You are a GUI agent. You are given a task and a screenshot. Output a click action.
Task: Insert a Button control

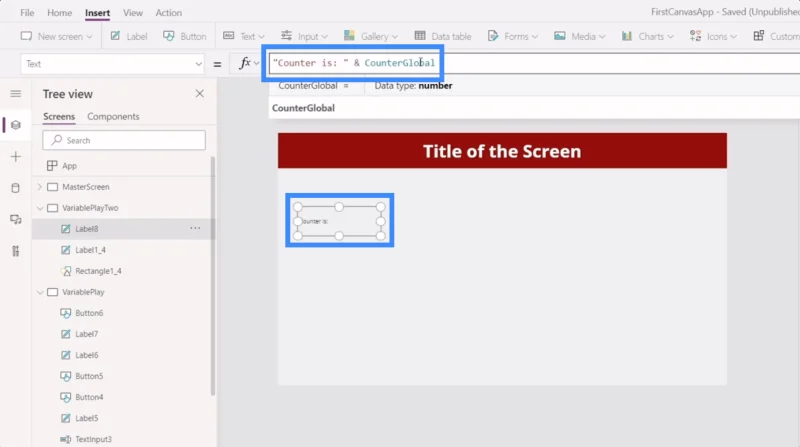(x=185, y=36)
